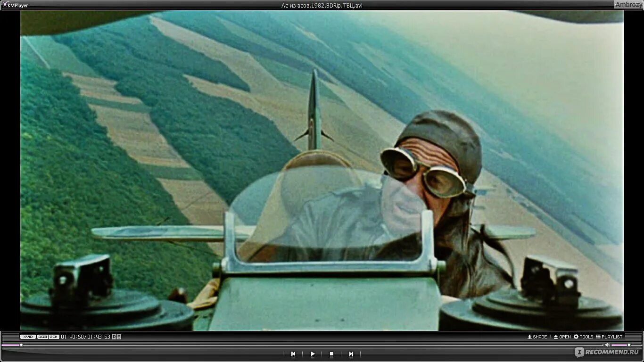The width and height of the screenshot is (644, 362).
Task: Toggle the R repeat indicator
Action: [x=114, y=337]
